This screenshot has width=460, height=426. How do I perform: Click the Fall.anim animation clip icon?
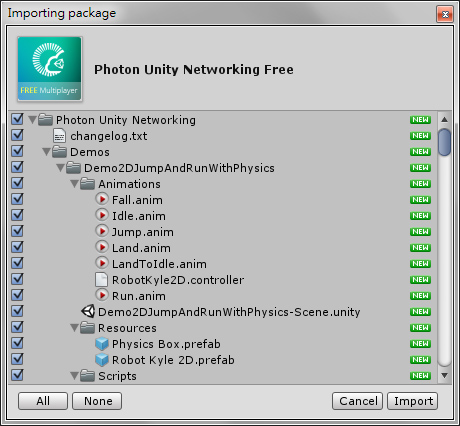pos(102,199)
